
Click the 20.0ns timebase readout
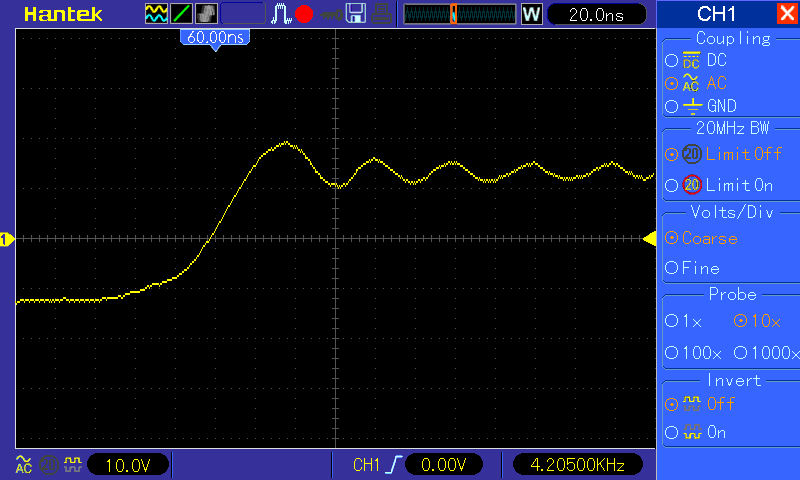coord(596,14)
